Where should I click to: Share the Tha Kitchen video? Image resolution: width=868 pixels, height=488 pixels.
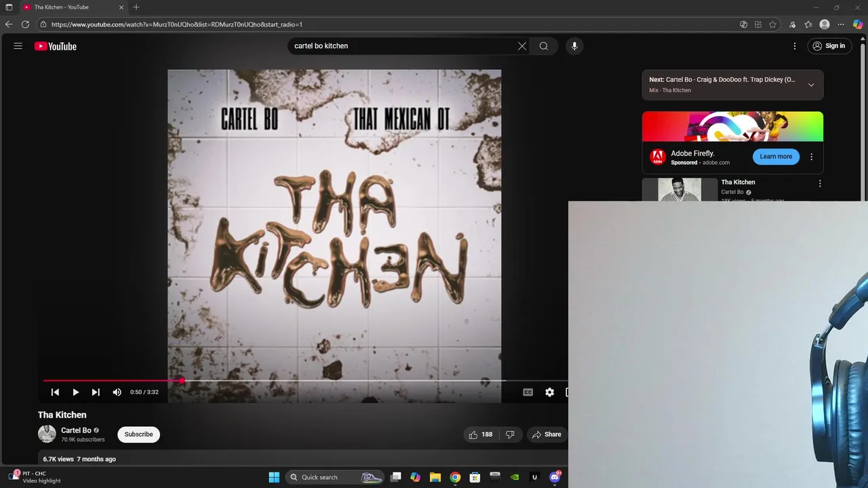click(x=547, y=434)
